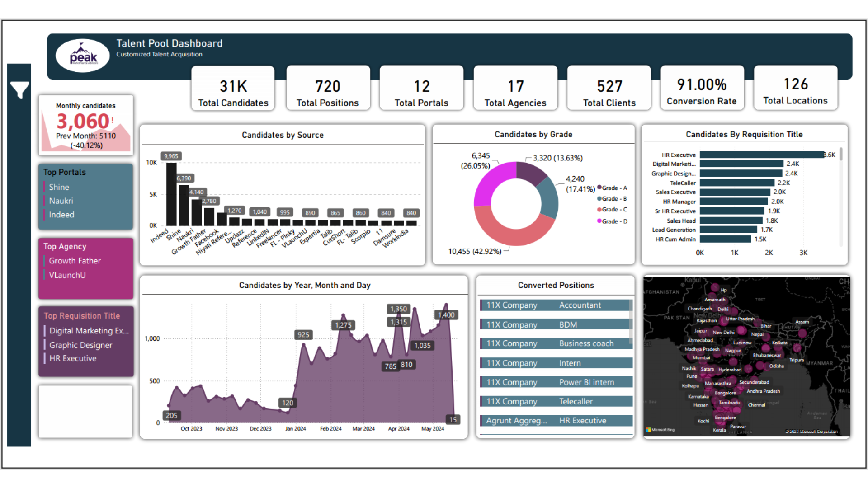This screenshot has width=868, height=488.
Task: Select Indeed in Top Portals
Action: (61, 215)
